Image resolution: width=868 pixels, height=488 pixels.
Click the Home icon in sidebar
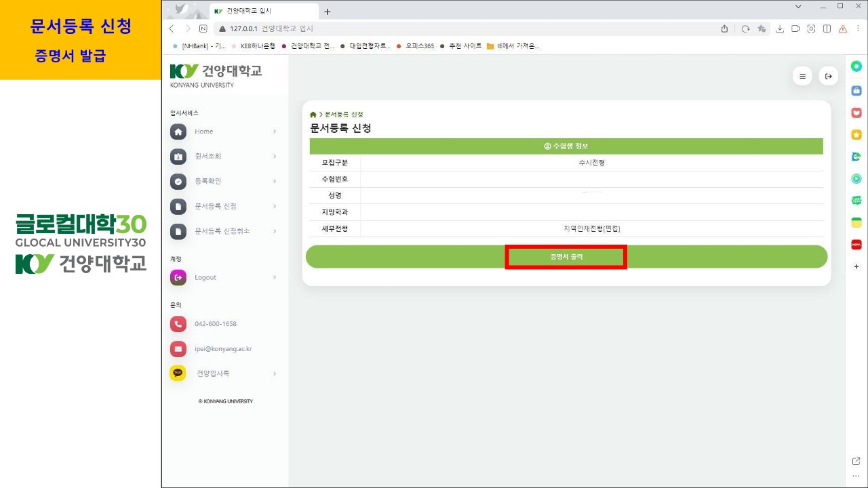tap(178, 131)
